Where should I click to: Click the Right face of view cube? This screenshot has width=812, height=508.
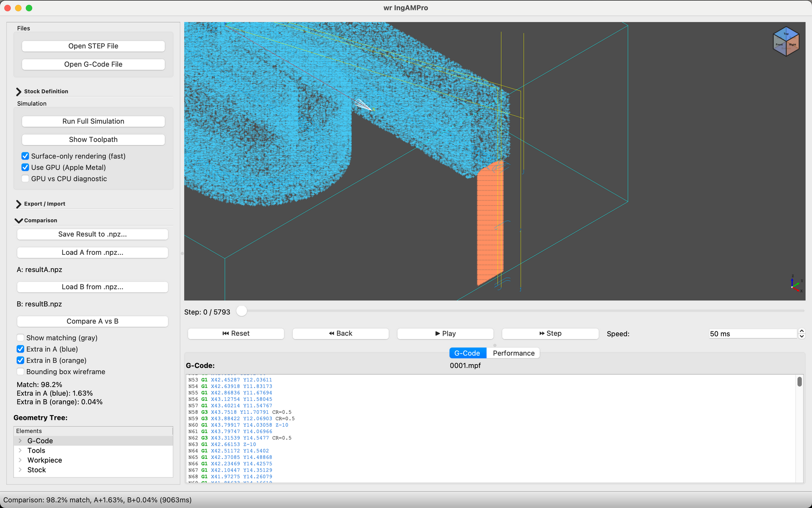pyautogui.click(x=793, y=45)
